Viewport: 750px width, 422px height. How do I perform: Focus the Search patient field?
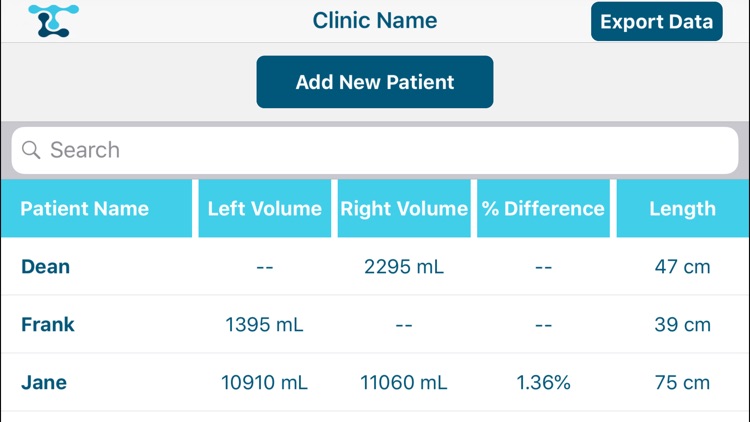pos(375,150)
